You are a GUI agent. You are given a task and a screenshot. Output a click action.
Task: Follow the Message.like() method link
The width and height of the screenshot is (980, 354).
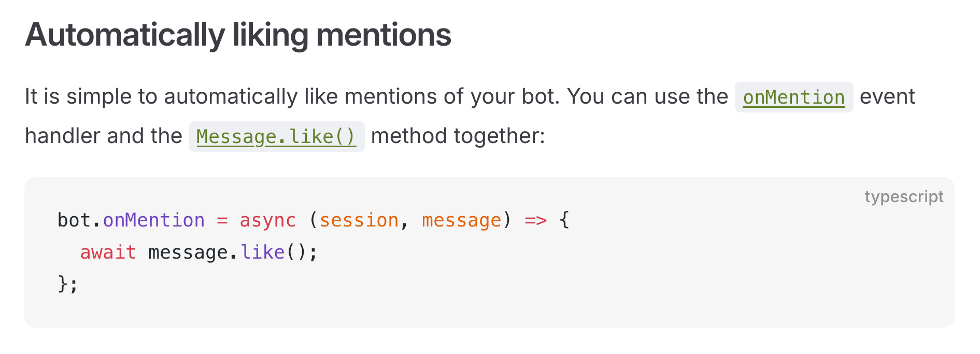(x=276, y=137)
